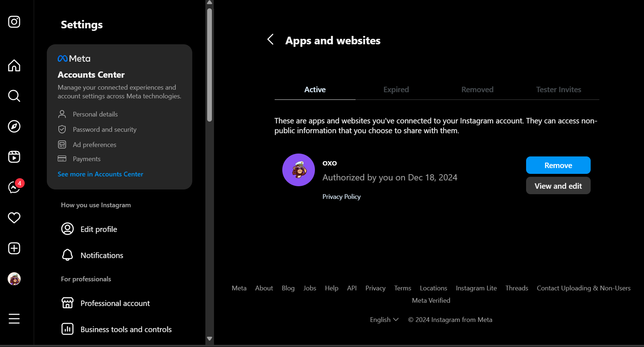Switch to the Tester Invites tab
Image resolution: width=644 pixels, height=347 pixels.
point(559,90)
